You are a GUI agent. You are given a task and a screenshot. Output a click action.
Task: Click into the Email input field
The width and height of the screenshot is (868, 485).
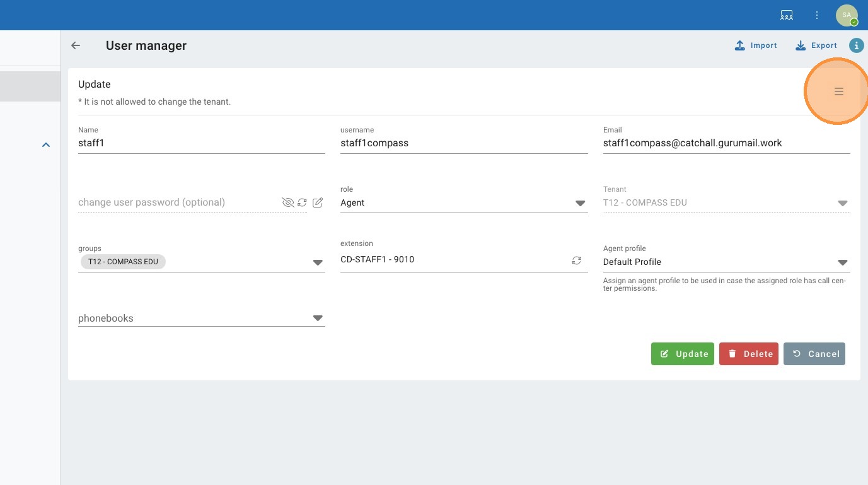pyautogui.click(x=726, y=143)
